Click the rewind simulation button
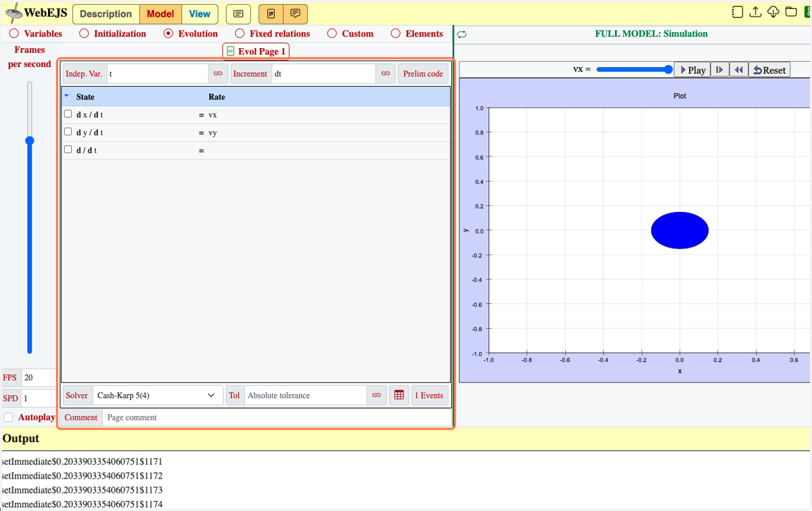 click(x=739, y=70)
